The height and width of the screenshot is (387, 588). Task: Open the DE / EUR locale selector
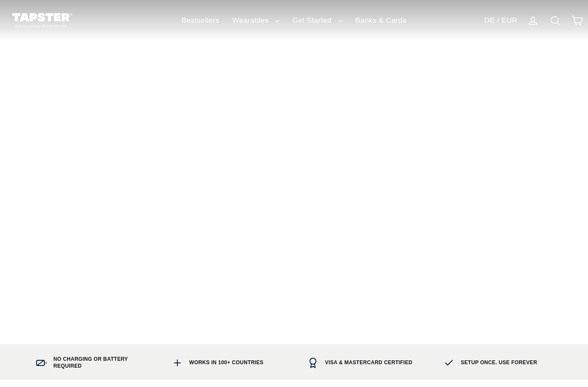(x=501, y=20)
